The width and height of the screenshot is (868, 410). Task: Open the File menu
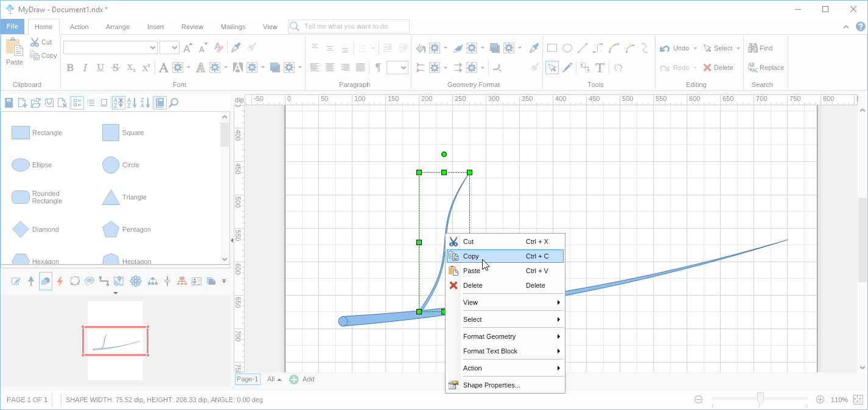coord(12,26)
